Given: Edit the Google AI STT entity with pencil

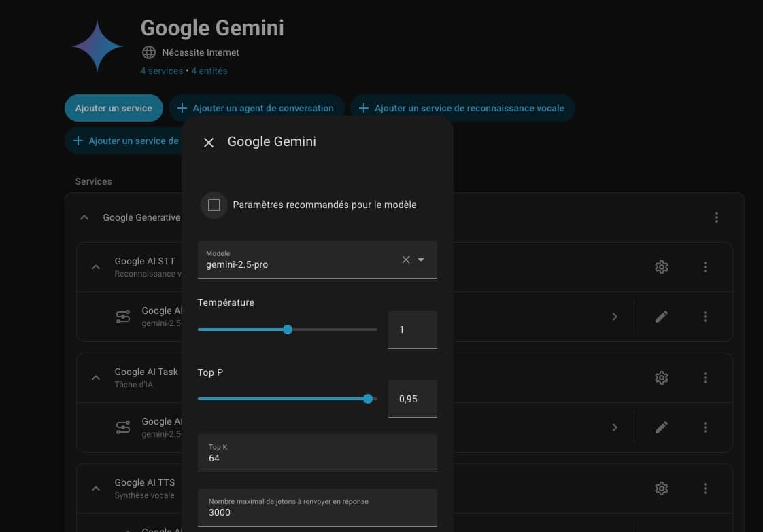Looking at the screenshot, I should (661, 317).
